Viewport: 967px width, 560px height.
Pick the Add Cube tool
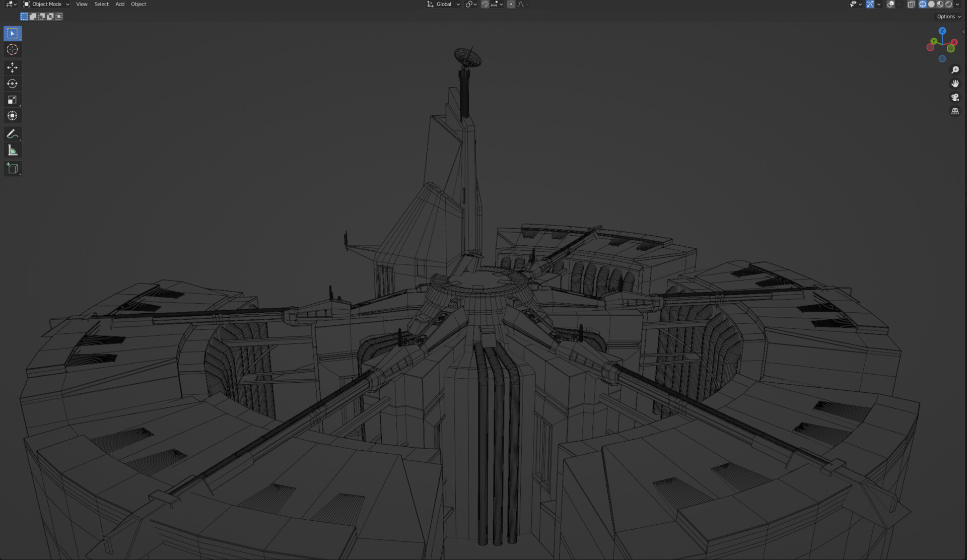[12, 168]
